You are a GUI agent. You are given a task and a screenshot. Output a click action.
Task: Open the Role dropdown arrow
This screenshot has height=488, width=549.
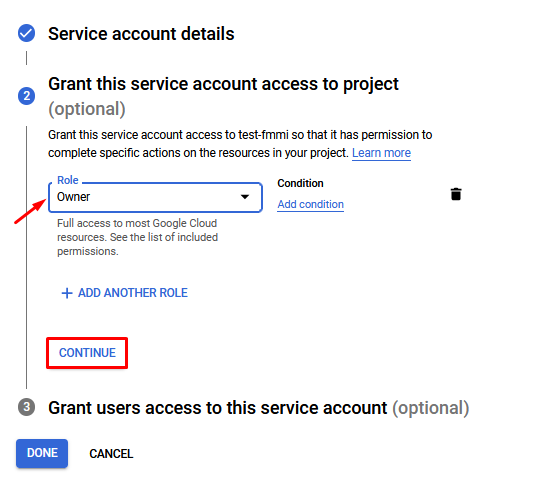pos(245,197)
